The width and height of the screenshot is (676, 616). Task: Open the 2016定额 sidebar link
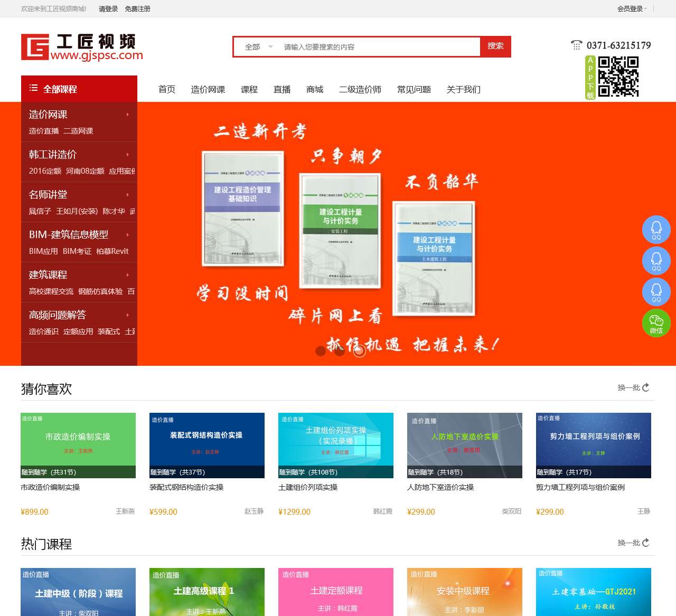tap(45, 171)
